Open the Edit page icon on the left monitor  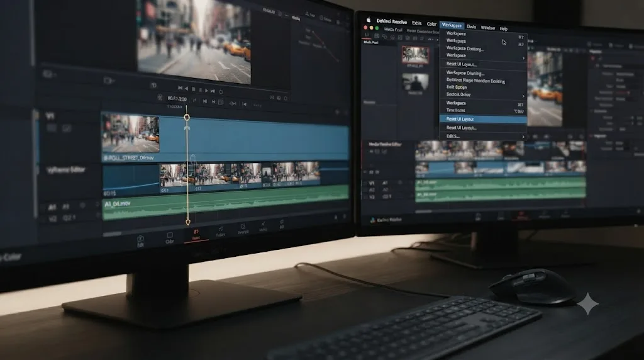pyautogui.click(x=140, y=241)
